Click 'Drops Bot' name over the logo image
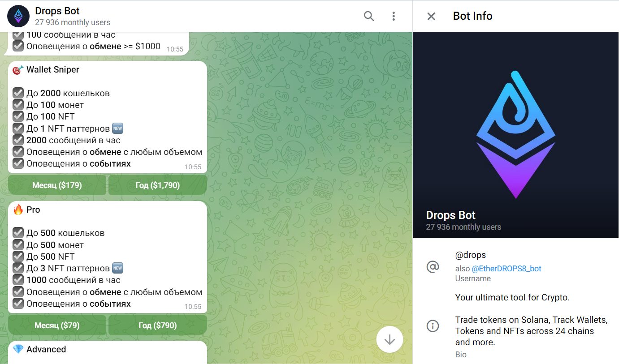This screenshot has width=619, height=364. [451, 215]
